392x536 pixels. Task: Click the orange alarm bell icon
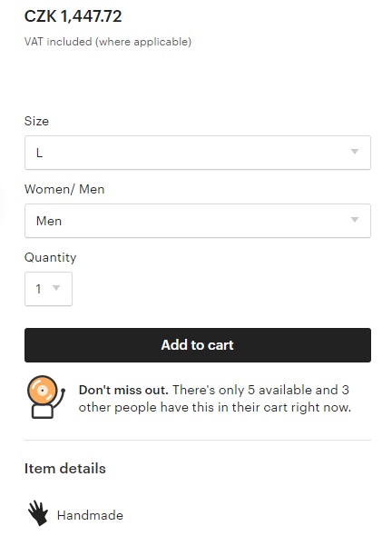tap(45, 397)
